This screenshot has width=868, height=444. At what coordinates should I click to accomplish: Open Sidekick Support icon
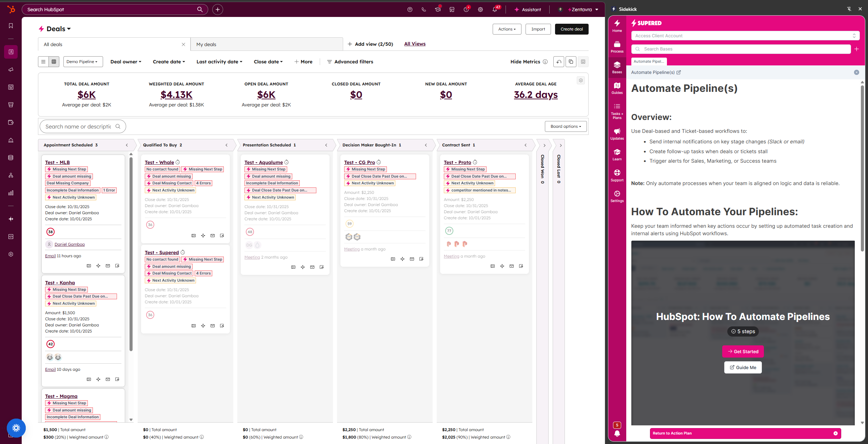click(x=617, y=176)
